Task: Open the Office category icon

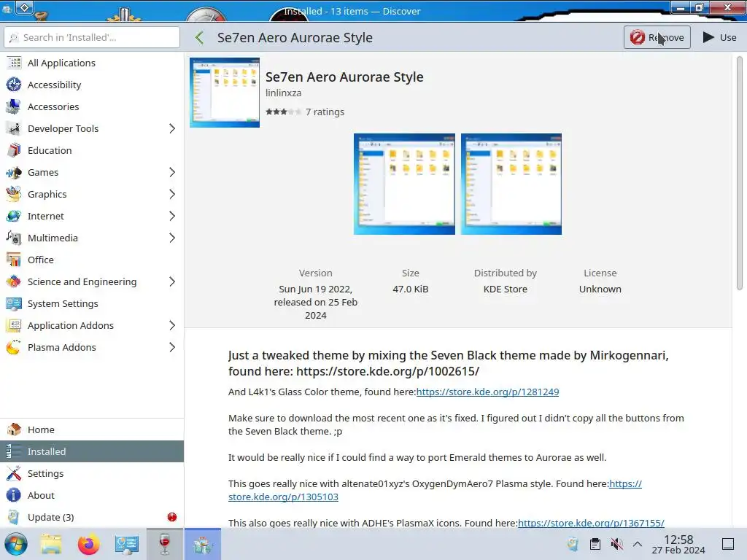Action: tap(14, 260)
